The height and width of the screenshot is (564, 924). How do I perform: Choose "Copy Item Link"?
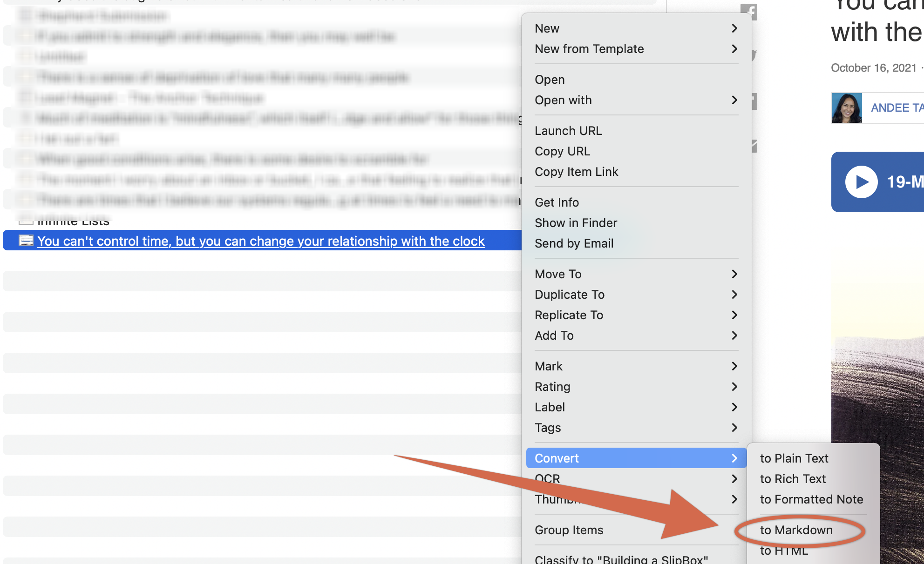tap(576, 171)
